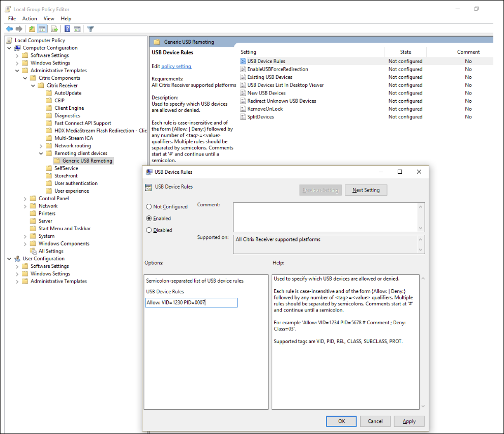
Task: Open the View menu
Action: tap(48, 18)
